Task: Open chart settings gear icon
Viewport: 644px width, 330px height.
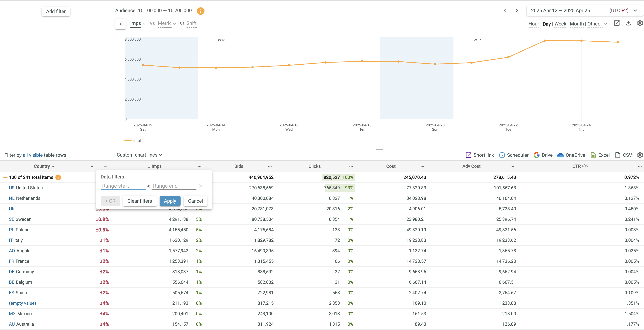Action: pos(640,23)
